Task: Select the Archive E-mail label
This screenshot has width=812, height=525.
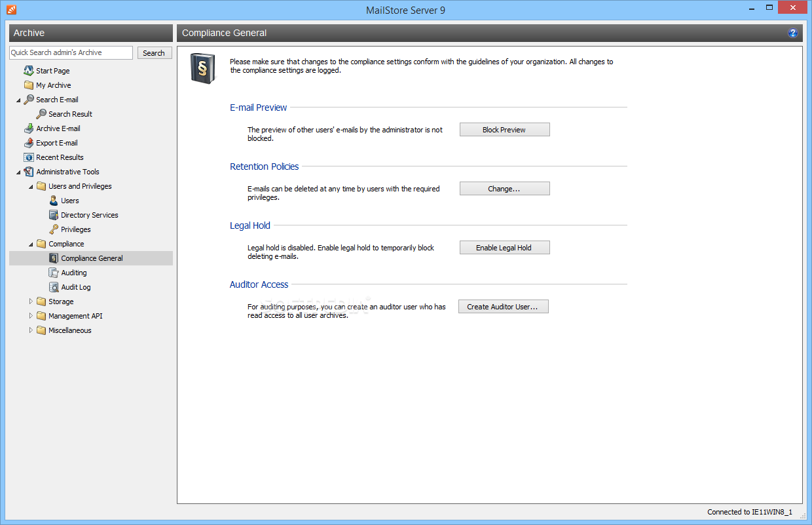Action: (58, 128)
